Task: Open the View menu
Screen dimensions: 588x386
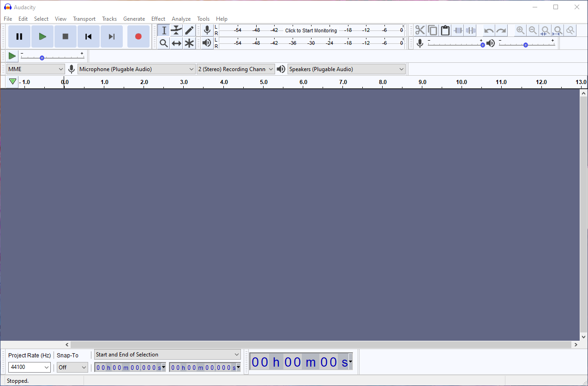Action: click(x=60, y=19)
